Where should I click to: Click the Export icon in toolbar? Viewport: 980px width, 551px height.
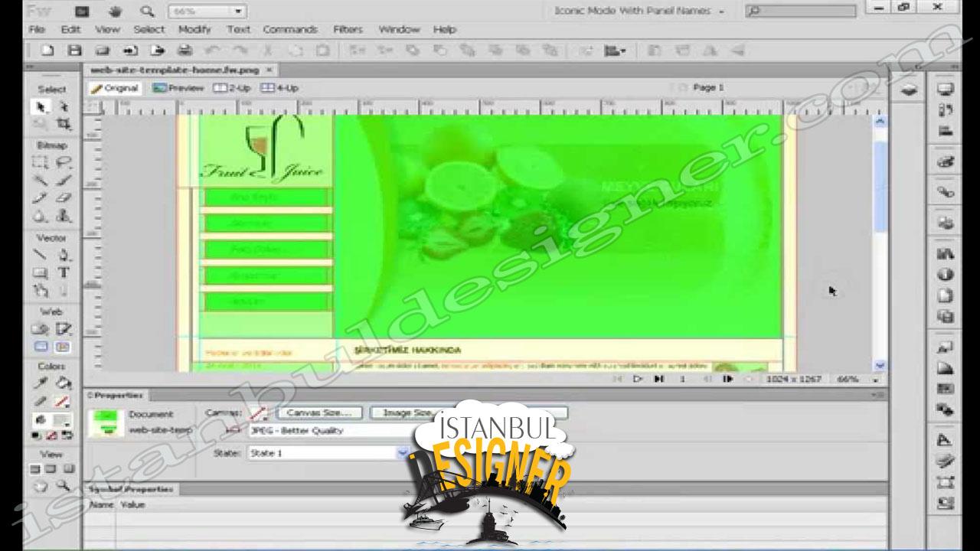[x=157, y=51]
